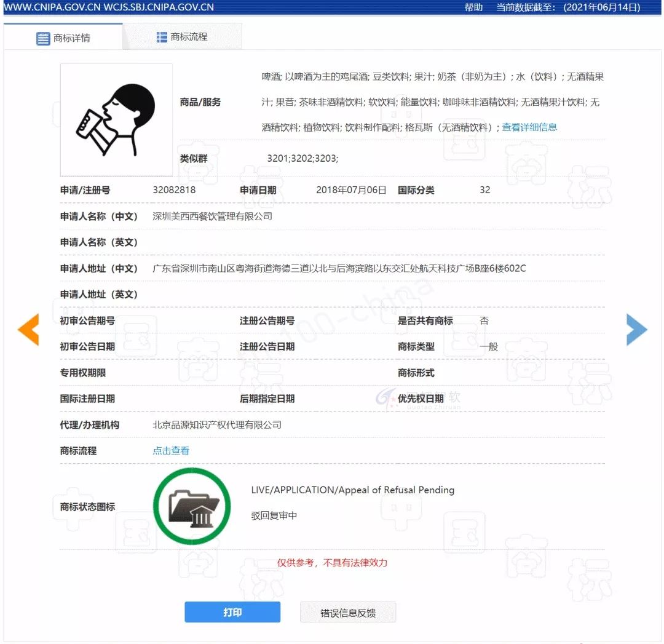Click the 错误信息反馈 button
The width and height of the screenshot is (664, 644).
(348, 612)
